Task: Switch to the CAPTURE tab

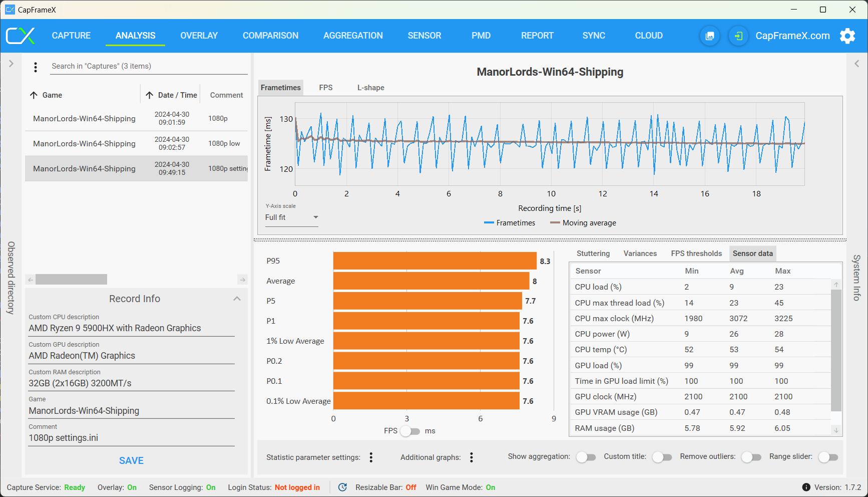Action: pos(71,36)
